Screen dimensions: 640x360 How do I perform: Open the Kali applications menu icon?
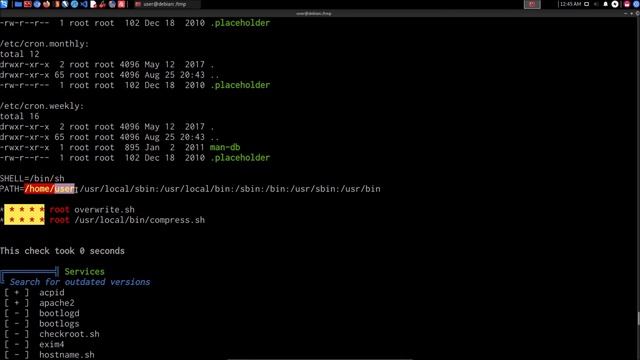tap(4, 4)
